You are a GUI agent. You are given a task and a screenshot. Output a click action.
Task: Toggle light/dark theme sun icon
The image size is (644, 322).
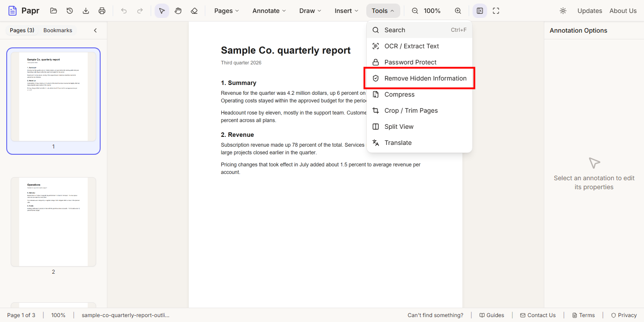coord(563,11)
